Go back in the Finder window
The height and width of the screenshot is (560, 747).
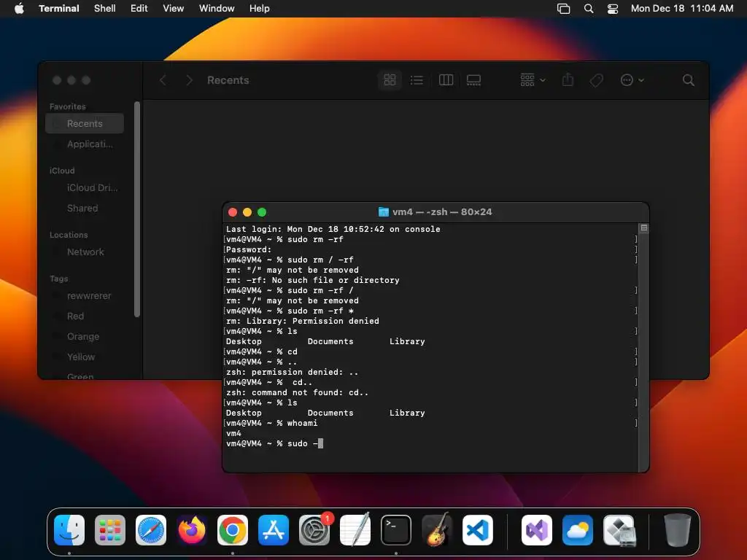(163, 80)
